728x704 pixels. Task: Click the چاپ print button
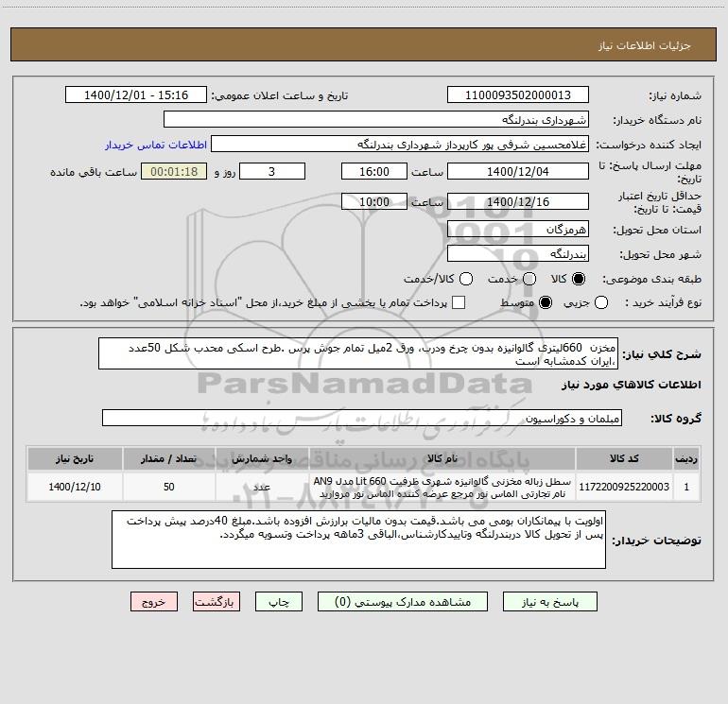tap(279, 601)
